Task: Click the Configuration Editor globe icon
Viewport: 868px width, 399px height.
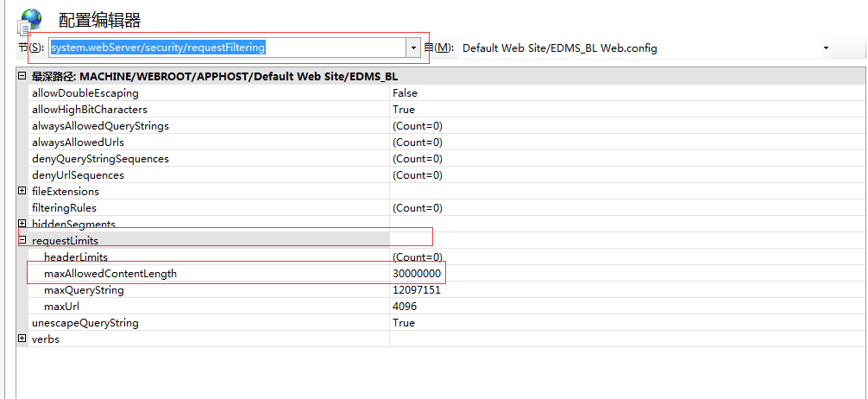Action: (30, 22)
